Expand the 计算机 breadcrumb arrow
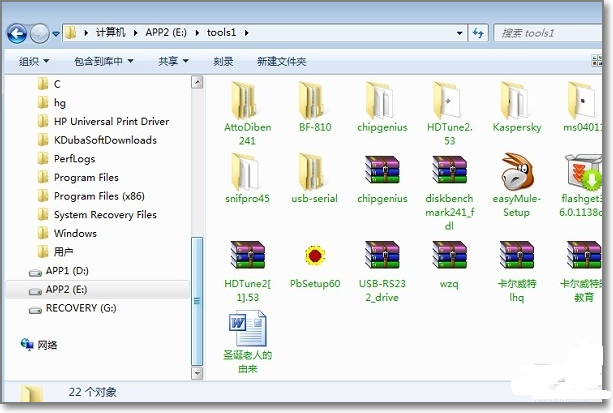This screenshot has width=613, height=413. click(136, 33)
